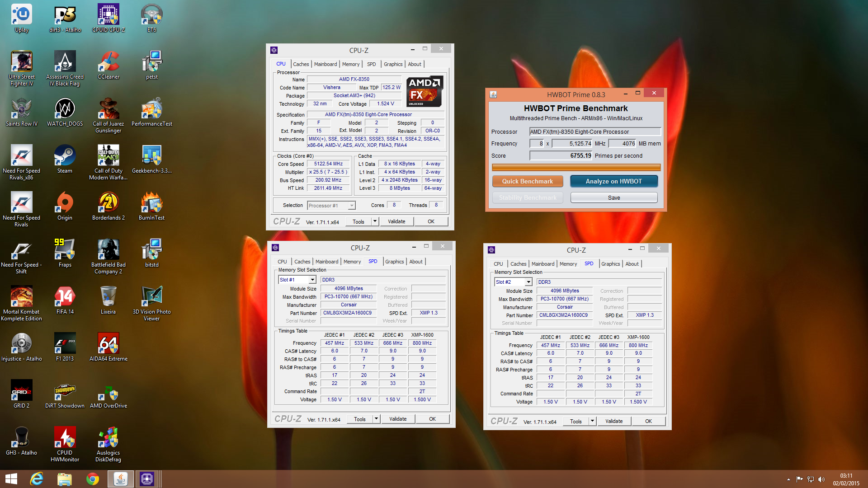Click Validate in the Slot #2 CPU-Z window
This screenshot has width=868, height=488.
tap(614, 421)
